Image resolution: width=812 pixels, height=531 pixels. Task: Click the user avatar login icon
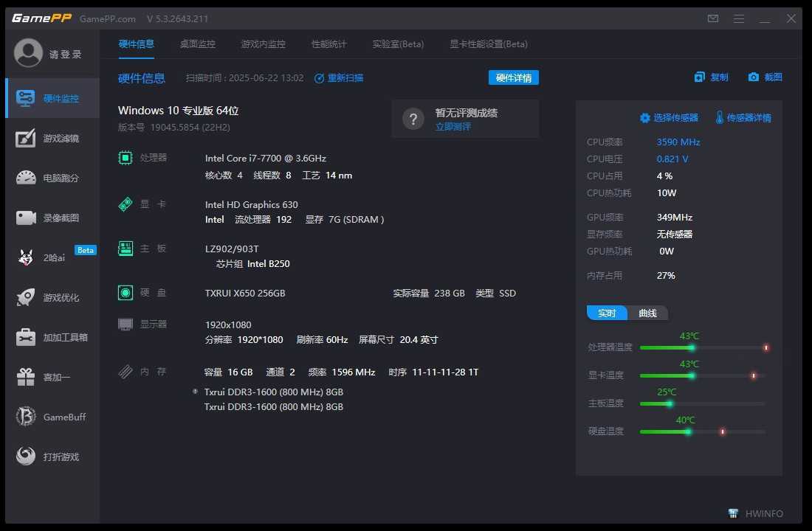28,53
